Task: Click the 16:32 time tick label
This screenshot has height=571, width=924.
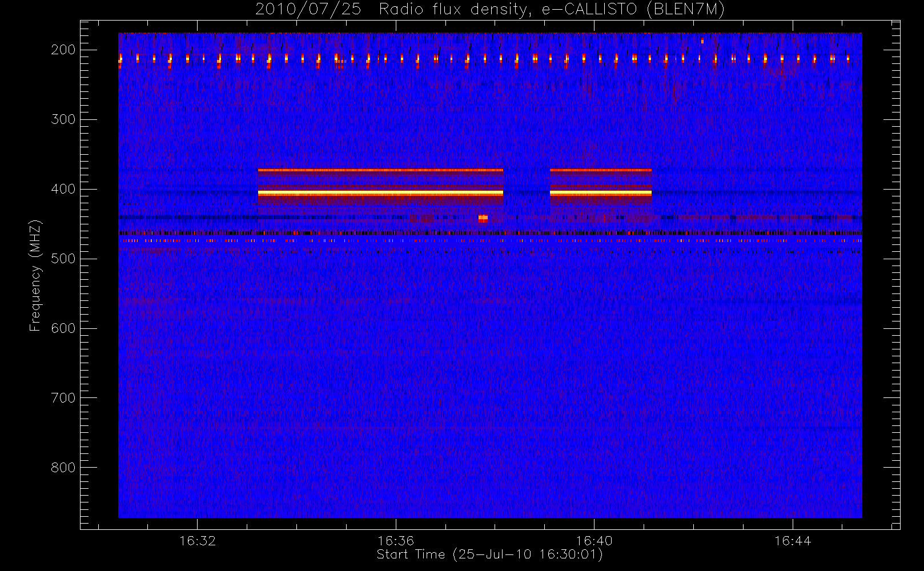Action: [198, 541]
